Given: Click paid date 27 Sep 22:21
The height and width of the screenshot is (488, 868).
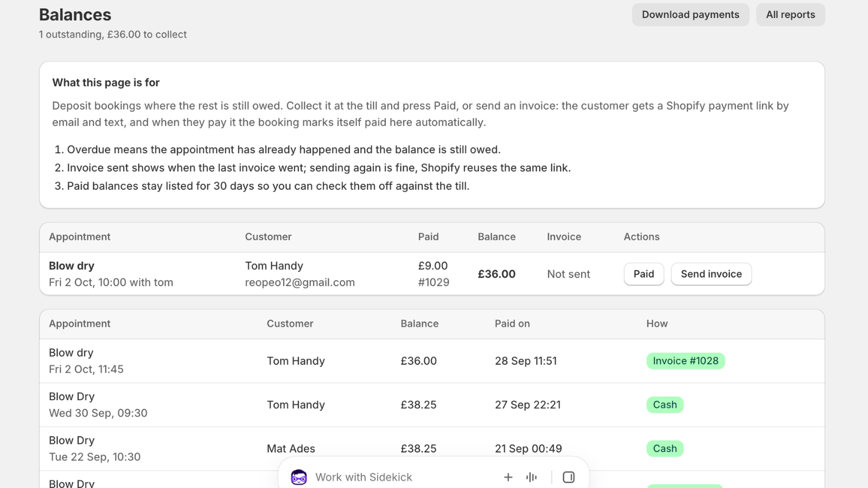Looking at the screenshot, I should point(528,405).
